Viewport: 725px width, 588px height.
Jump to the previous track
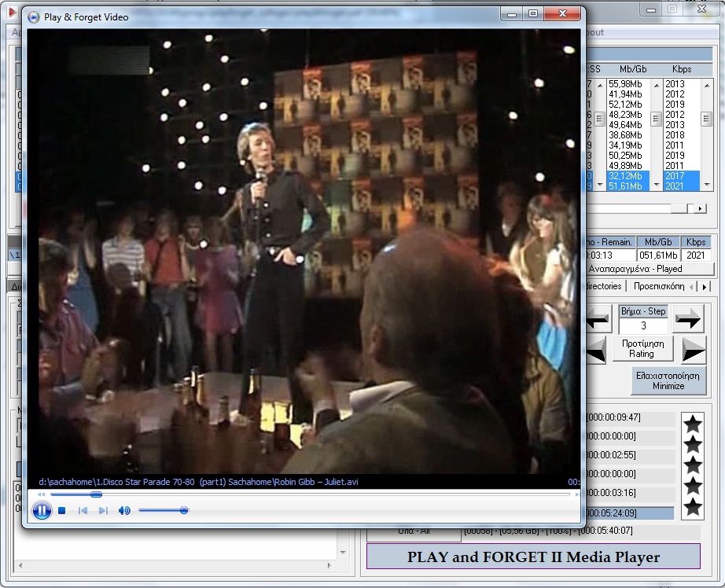[x=83, y=510]
